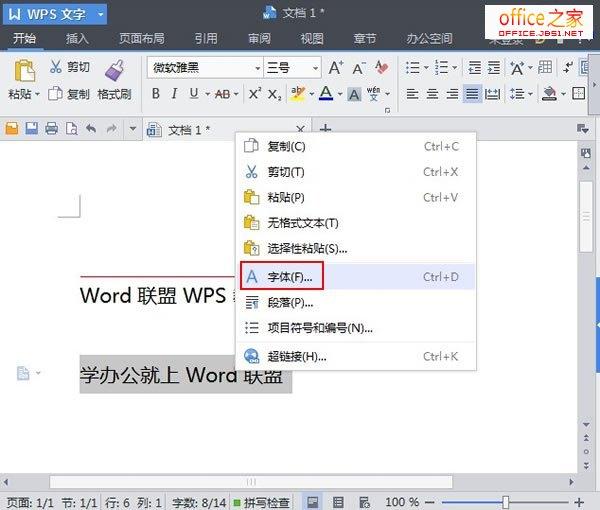600x510 pixels.
Task: Open the font size dropdown 三号
Action: pos(292,68)
